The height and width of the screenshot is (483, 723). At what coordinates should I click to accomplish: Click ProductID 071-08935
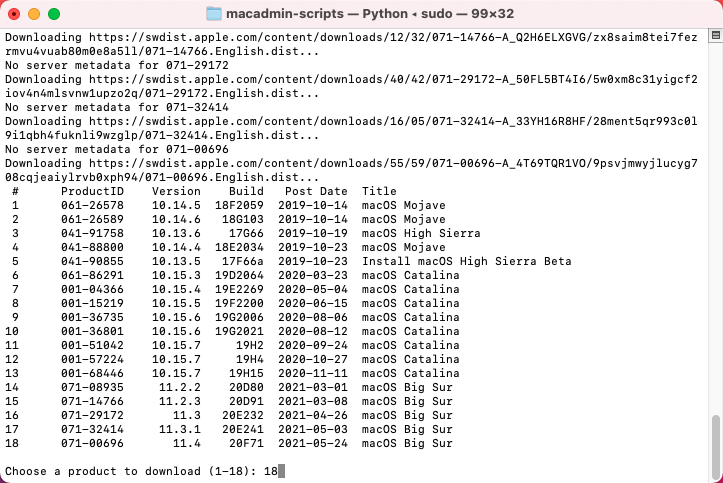[92, 387]
